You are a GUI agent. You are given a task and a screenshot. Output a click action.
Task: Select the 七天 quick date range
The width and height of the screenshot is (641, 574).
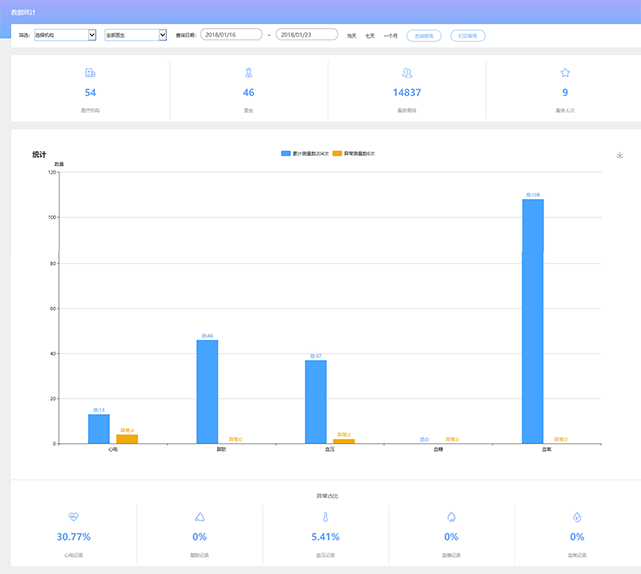(x=370, y=35)
